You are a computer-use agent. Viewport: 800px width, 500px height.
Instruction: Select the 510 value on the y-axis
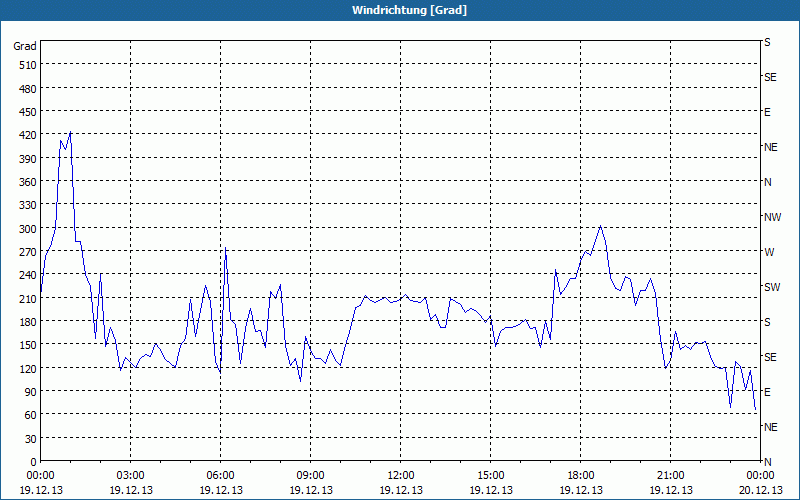point(28,65)
